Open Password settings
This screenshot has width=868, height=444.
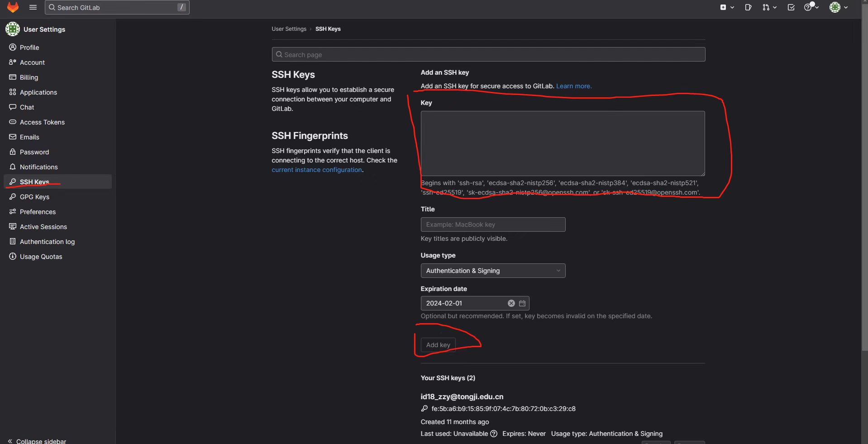[x=57, y=152]
